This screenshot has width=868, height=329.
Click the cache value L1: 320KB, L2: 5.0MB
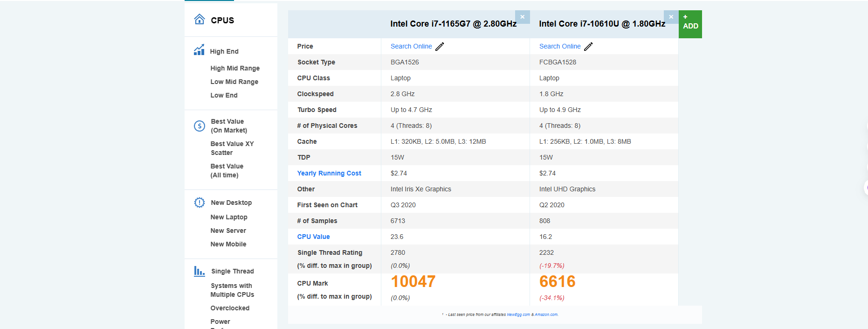tap(438, 141)
